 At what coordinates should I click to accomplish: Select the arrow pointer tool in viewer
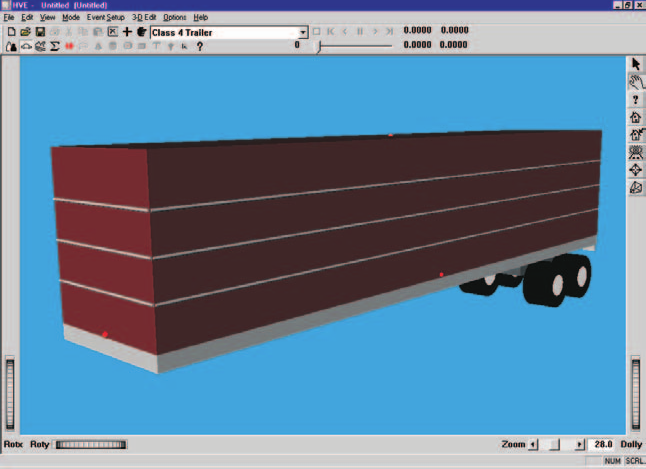(x=636, y=64)
